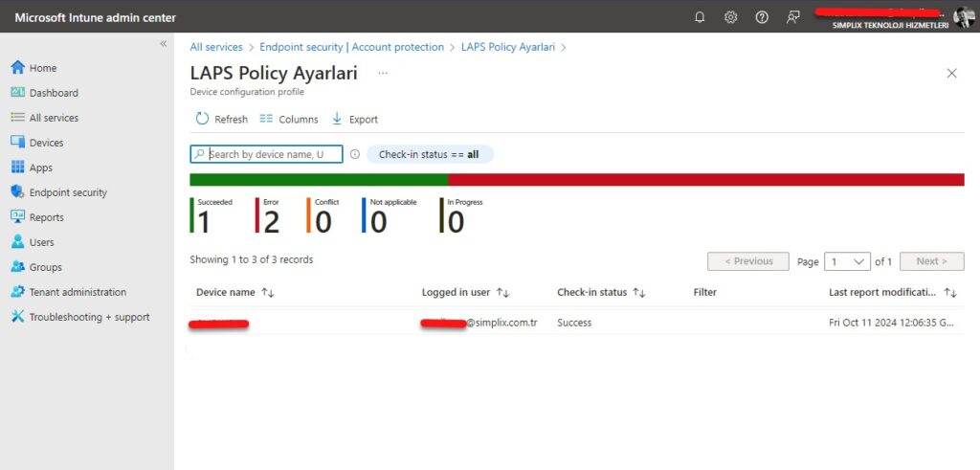
Task: Open the feedback icon in header
Action: tap(792, 17)
